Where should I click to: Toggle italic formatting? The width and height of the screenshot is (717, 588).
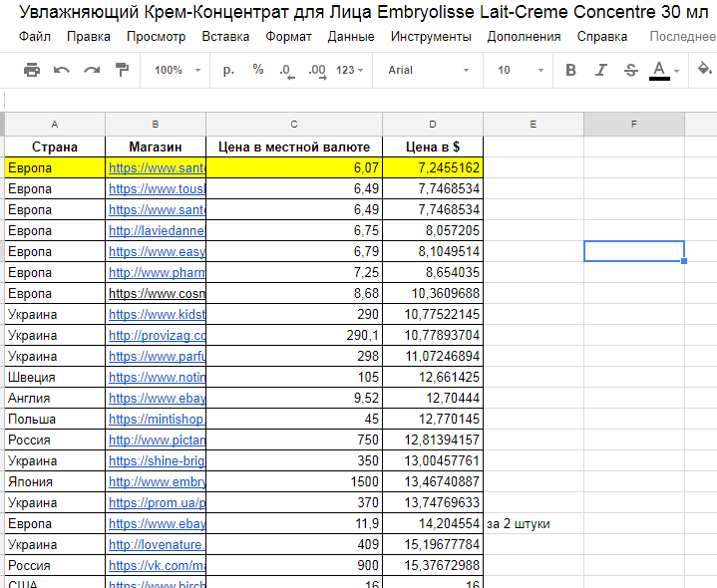(x=600, y=70)
